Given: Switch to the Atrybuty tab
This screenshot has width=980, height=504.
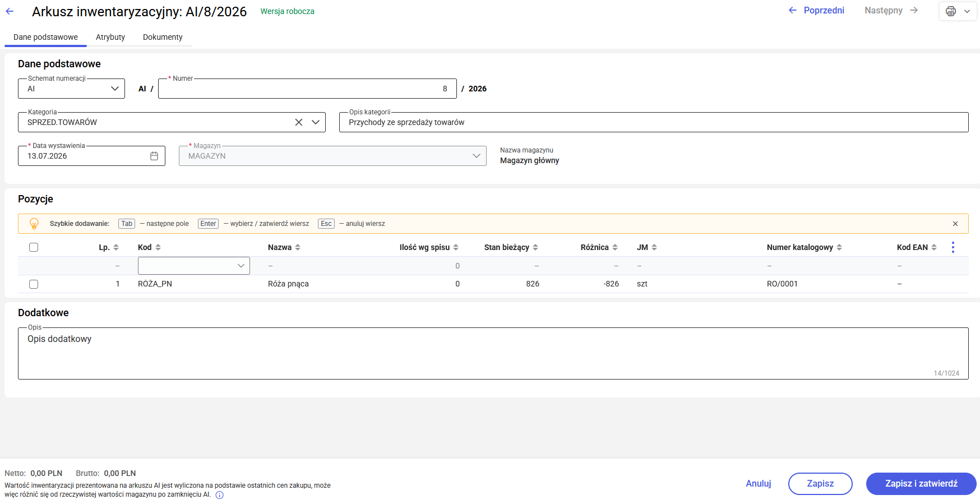Looking at the screenshot, I should point(110,37).
